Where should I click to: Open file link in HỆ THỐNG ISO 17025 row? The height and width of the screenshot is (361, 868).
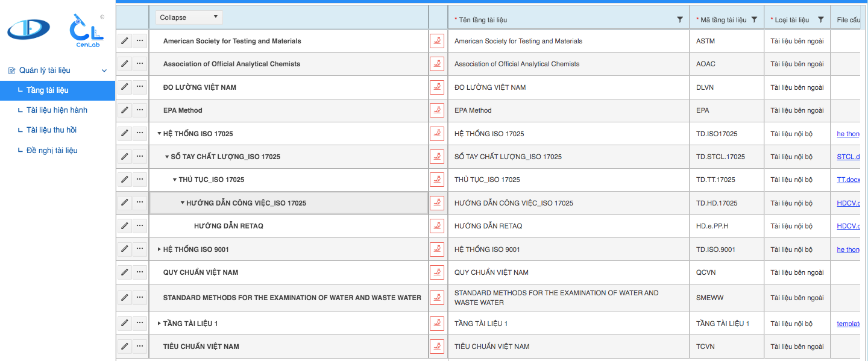[x=848, y=134]
